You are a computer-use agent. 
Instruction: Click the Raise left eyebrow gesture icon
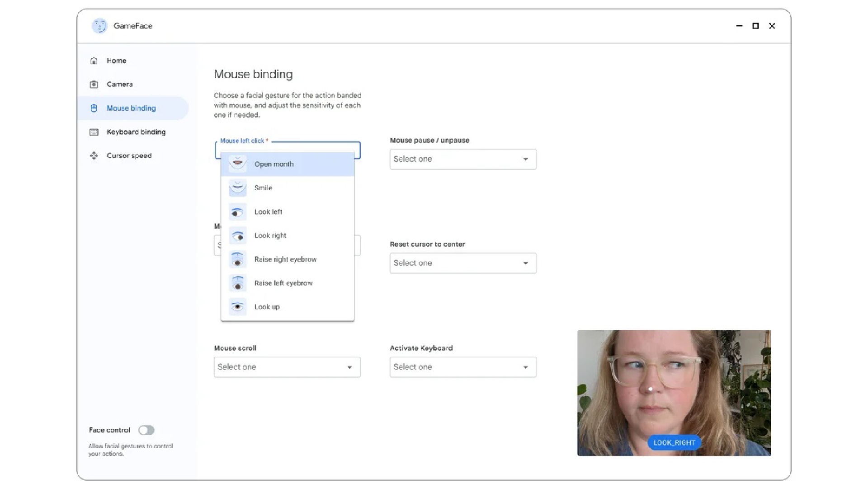pyautogui.click(x=237, y=282)
